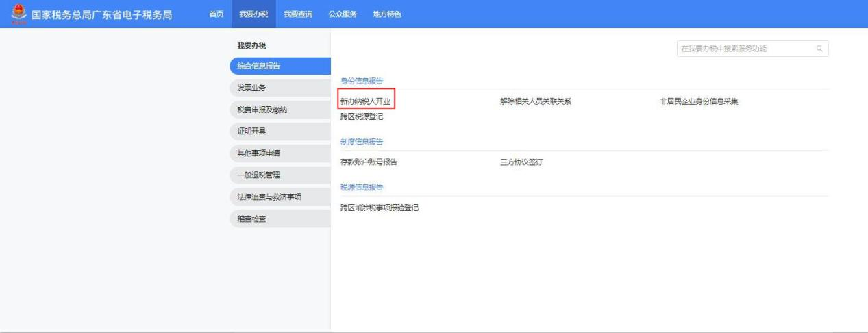
Task: Open the 三方协议签订 link
Action: 521,162
